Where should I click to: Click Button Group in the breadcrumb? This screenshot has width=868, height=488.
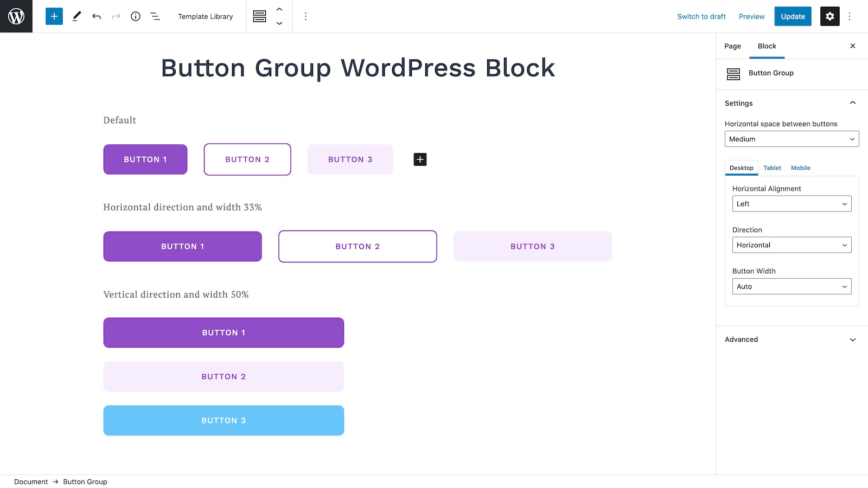(x=85, y=481)
